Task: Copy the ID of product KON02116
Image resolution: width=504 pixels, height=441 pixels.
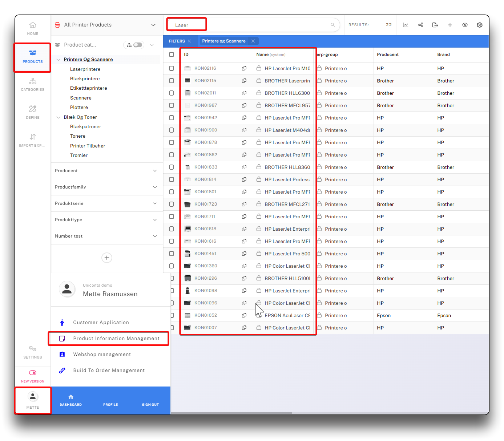Action: click(x=244, y=68)
